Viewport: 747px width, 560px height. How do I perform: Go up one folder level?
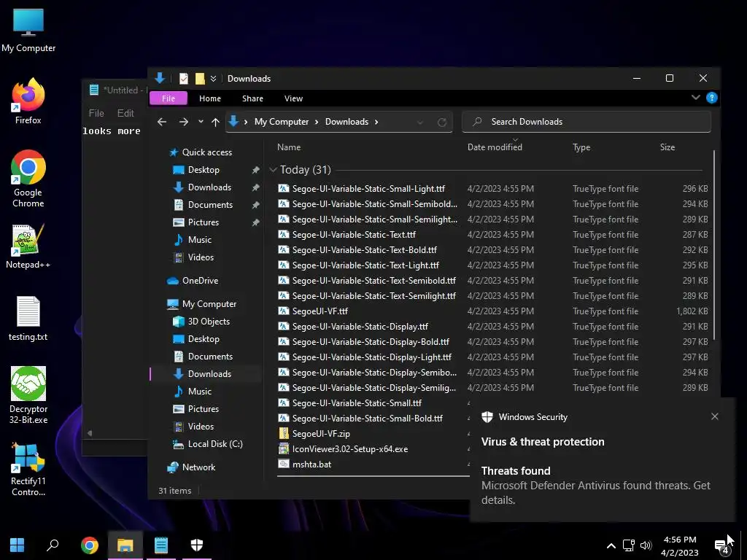tap(215, 122)
